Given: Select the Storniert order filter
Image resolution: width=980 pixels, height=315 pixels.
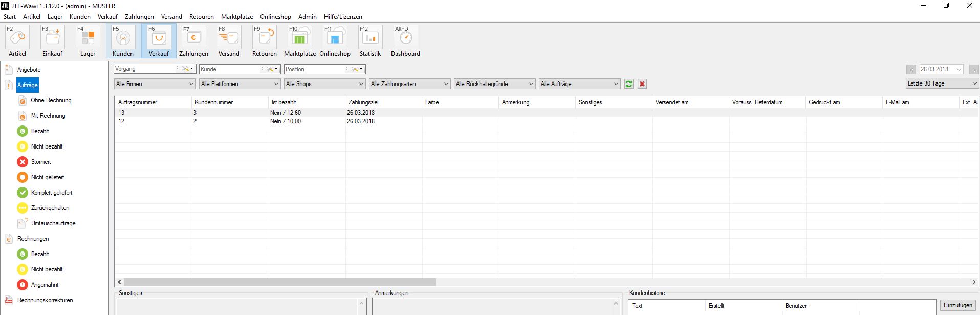Looking at the screenshot, I should 40,162.
